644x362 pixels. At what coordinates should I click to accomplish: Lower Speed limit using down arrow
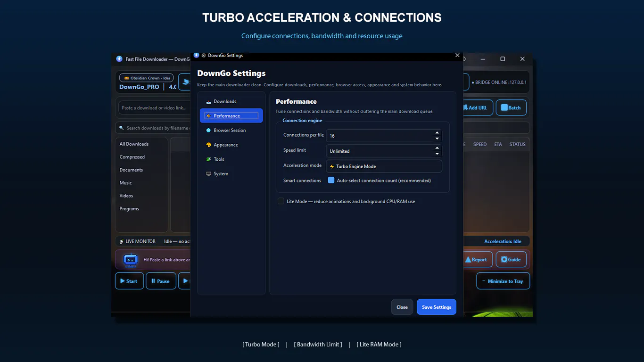[437, 154]
